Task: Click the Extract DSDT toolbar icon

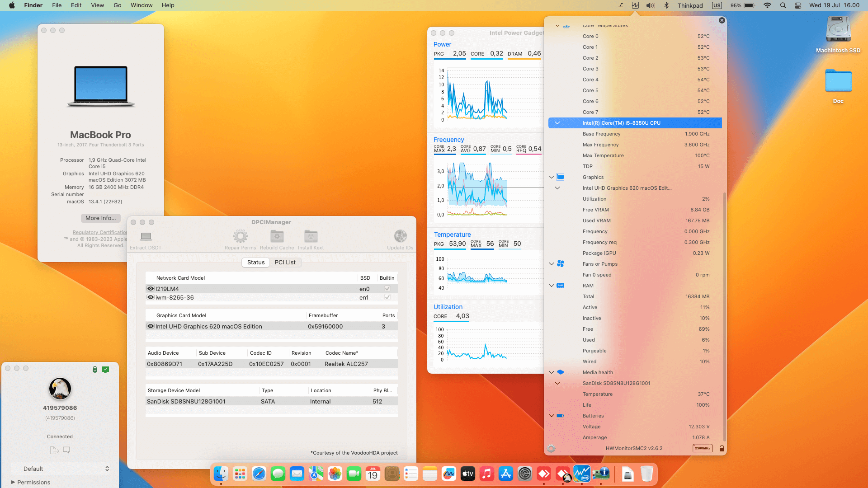Action: coord(146,237)
